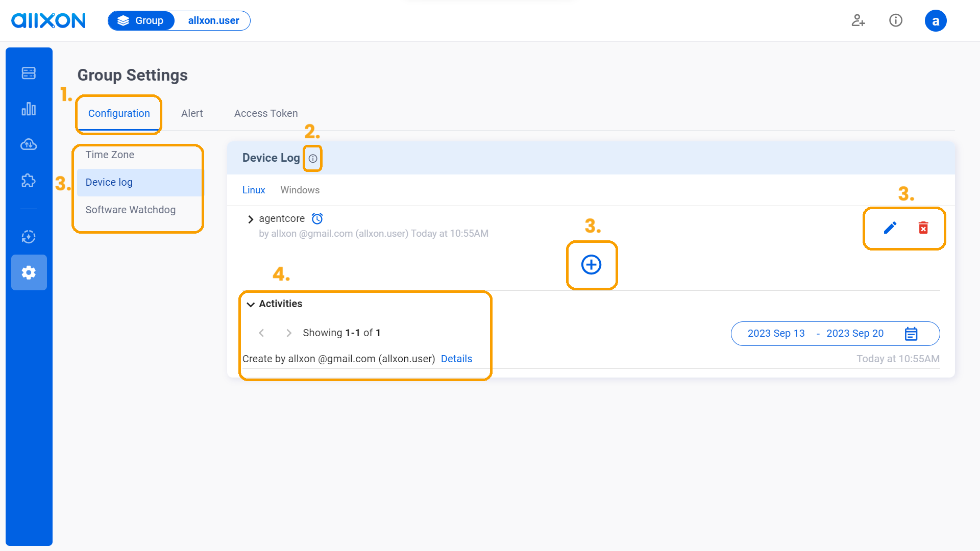
Task: Open the analytics bar-chart icon in sidebar
Action: click(29, 109)
